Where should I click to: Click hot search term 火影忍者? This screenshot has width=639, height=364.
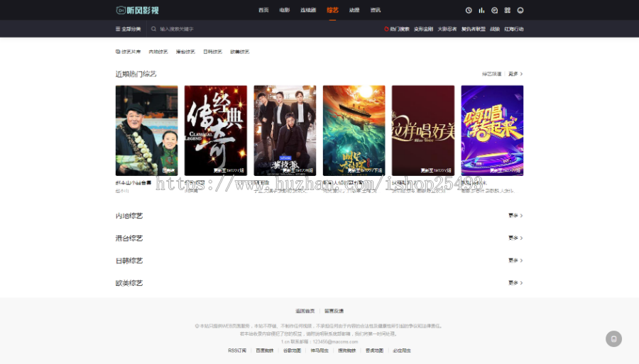point(447,29)
